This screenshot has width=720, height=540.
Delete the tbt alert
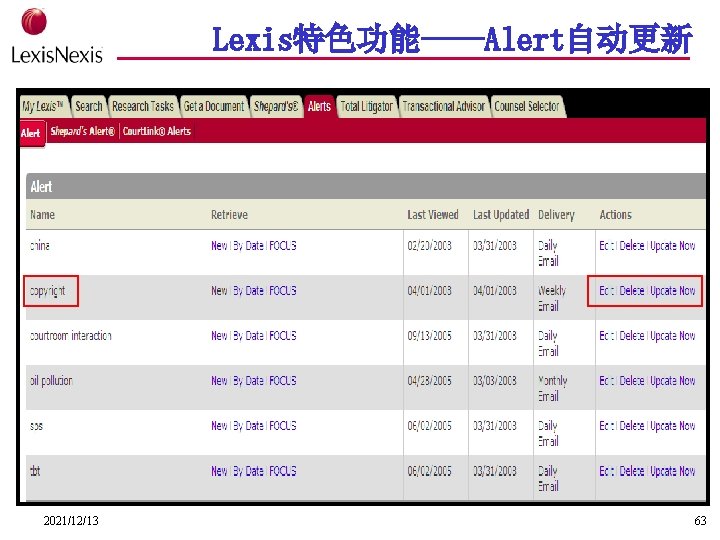click(632, 471)
